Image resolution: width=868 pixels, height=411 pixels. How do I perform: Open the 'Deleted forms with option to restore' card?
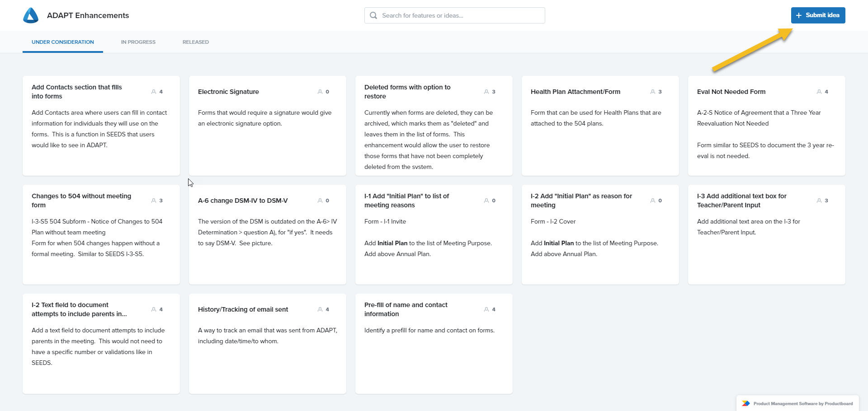coord(434,126)
